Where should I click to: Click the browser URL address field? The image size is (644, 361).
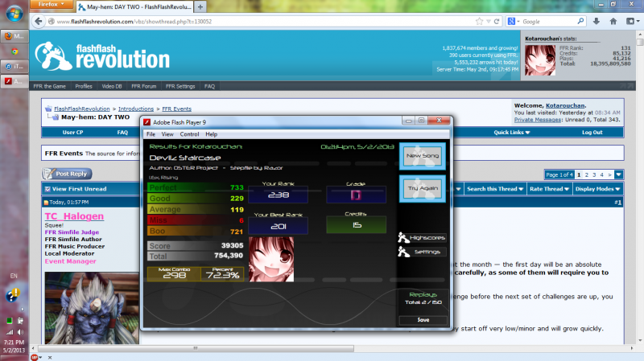coord(263,22)
